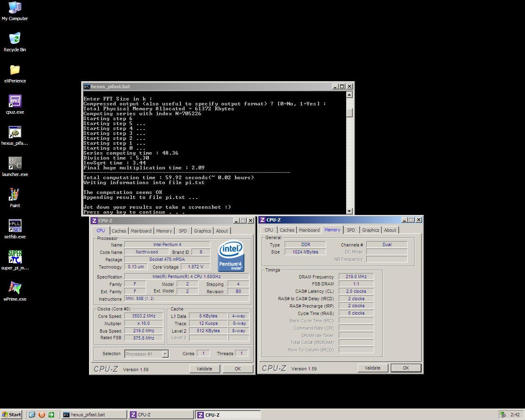Click the memory Size value 1024 MBytes

tap(306, 252)
